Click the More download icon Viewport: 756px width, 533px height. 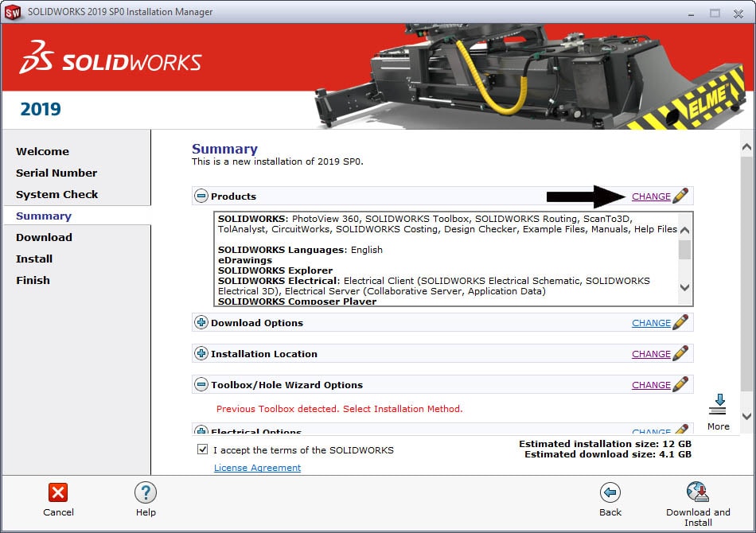tap(718, 406)
